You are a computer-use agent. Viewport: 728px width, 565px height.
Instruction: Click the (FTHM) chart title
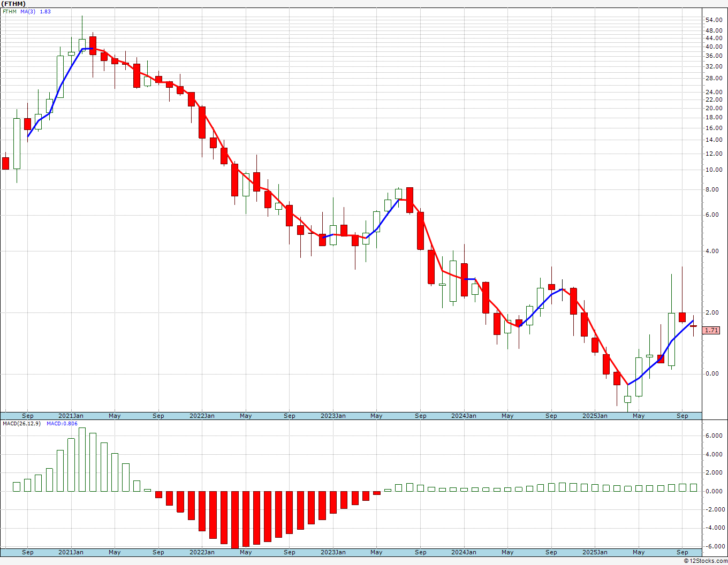pos(14,4)
